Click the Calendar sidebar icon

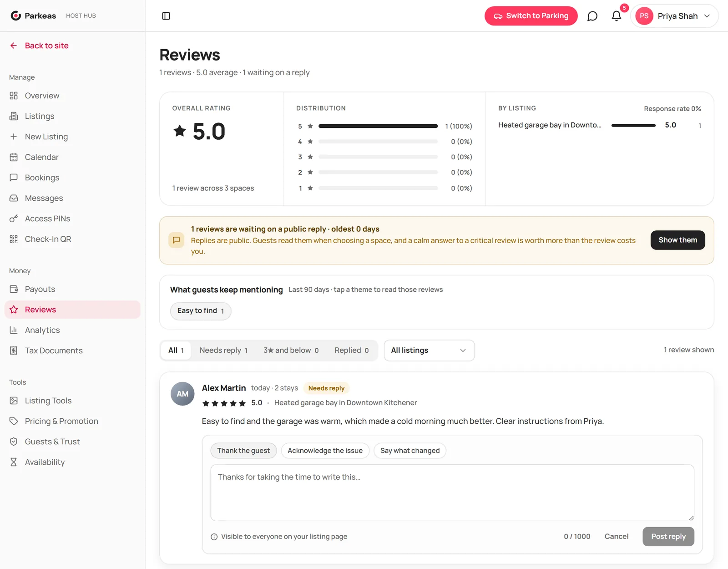(14, 157)
